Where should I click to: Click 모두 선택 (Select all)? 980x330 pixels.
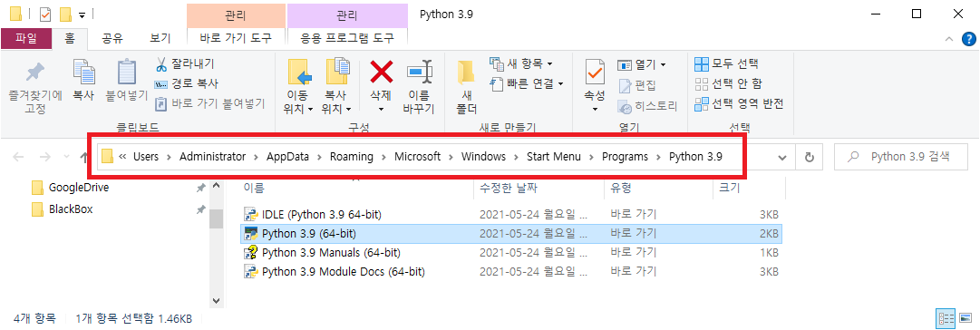[727, 63]
